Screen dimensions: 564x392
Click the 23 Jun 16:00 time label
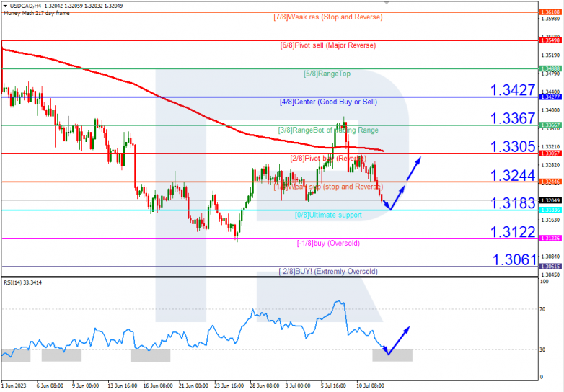(229, 386)
